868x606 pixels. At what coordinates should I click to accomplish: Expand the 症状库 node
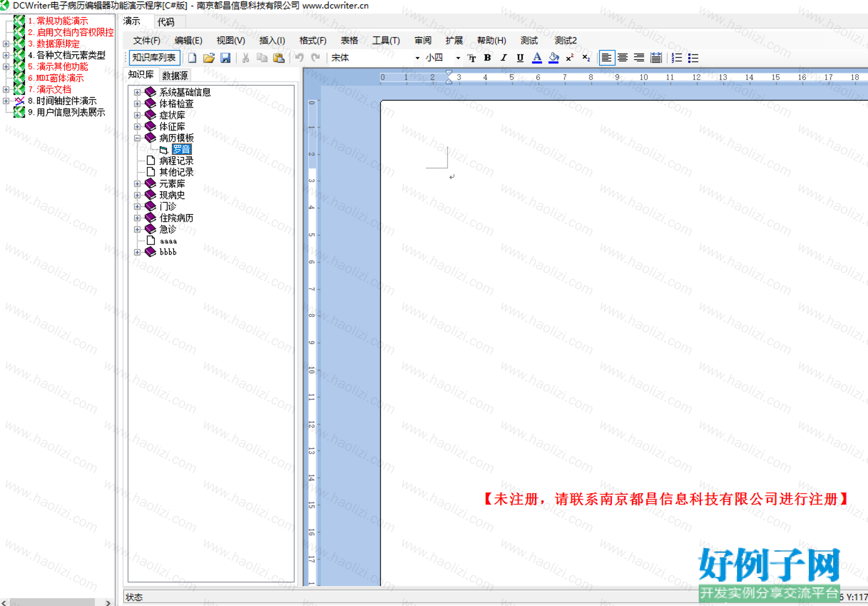coord(137,115)
